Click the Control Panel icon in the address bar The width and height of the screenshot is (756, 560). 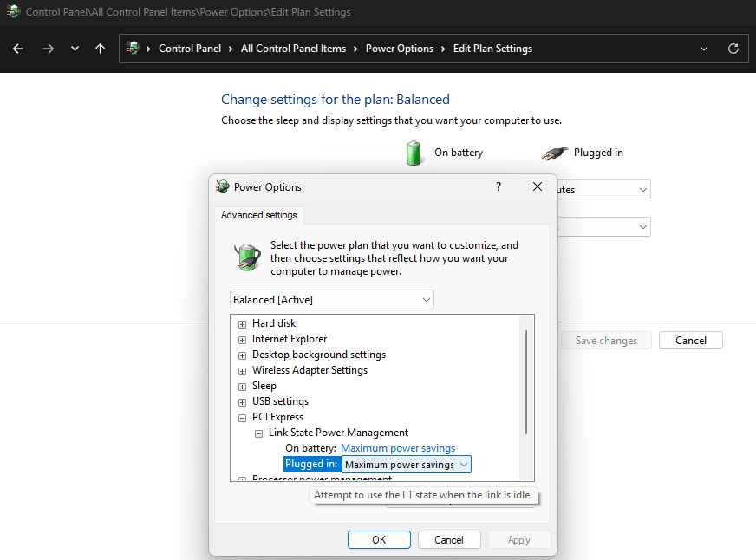(133, 49)
